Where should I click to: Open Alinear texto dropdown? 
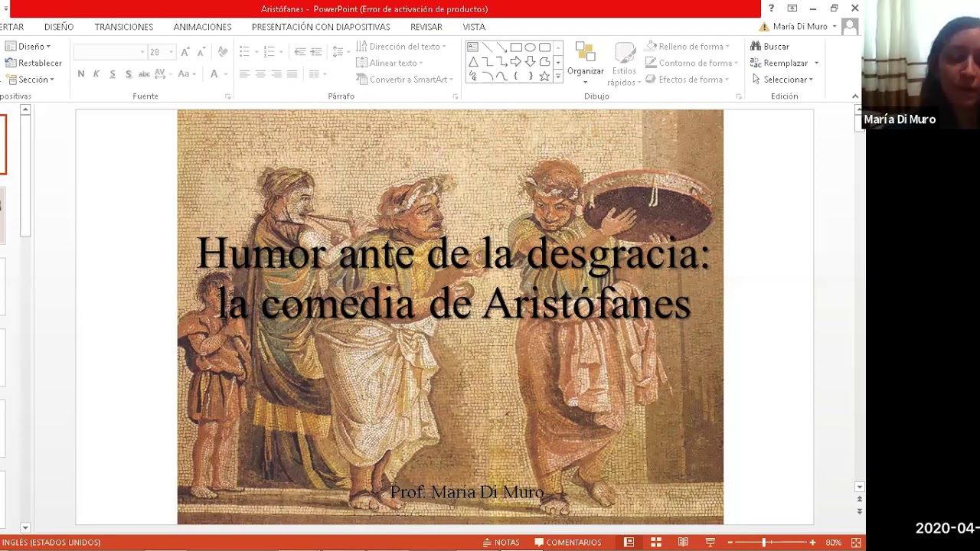(x=390, y=63)
